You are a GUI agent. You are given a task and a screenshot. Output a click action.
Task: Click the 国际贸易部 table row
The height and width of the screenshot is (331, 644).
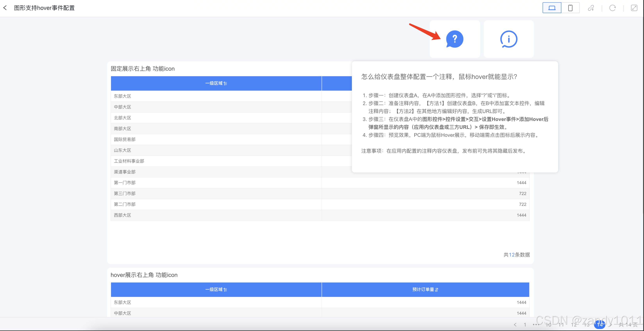(124, 139)
